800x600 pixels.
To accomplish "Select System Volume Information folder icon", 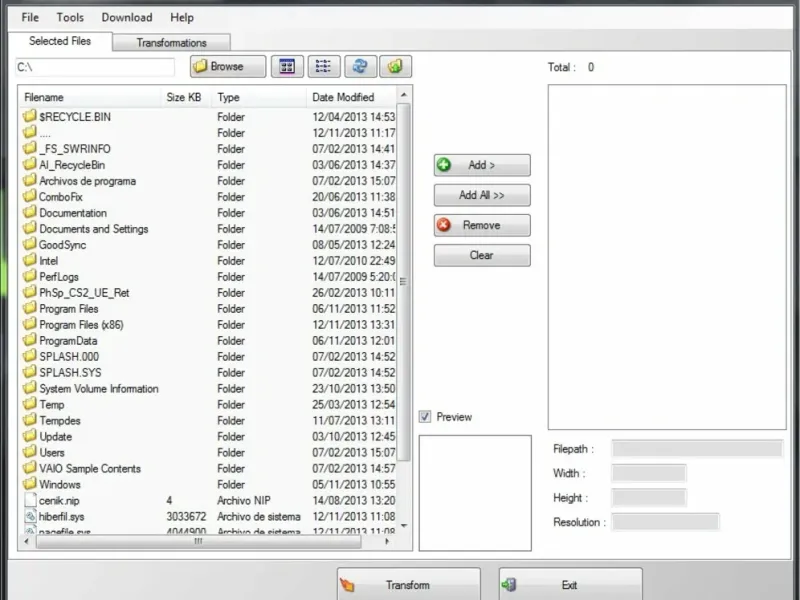I will [30, 388].
